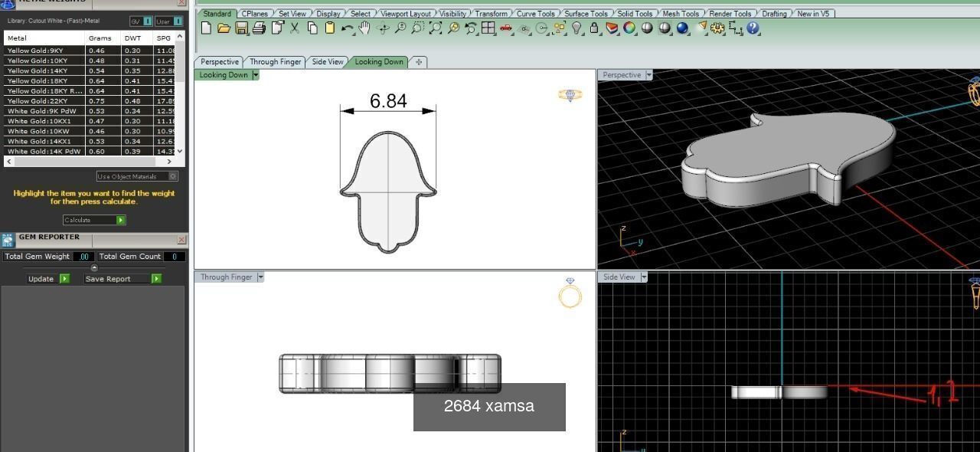Viewport: 980px width, 452px height.
Task: Click the 6.84 dimension in Looking Down
Action: 388,101
